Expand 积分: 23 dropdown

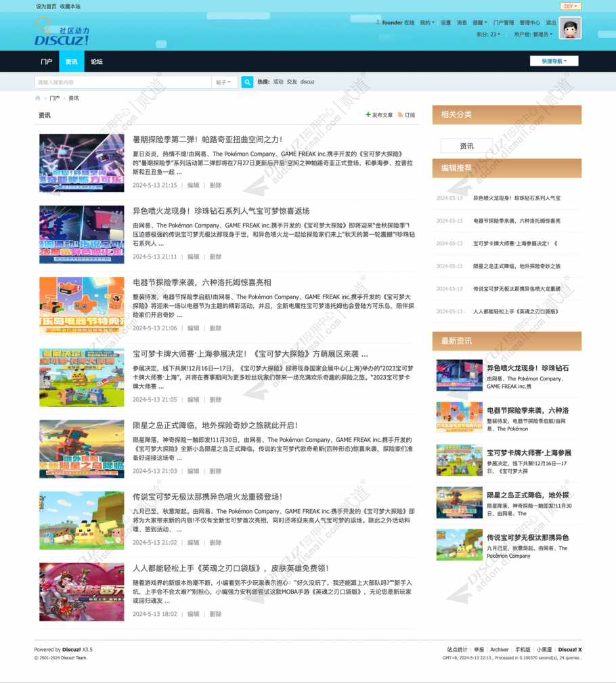[488, 35]
